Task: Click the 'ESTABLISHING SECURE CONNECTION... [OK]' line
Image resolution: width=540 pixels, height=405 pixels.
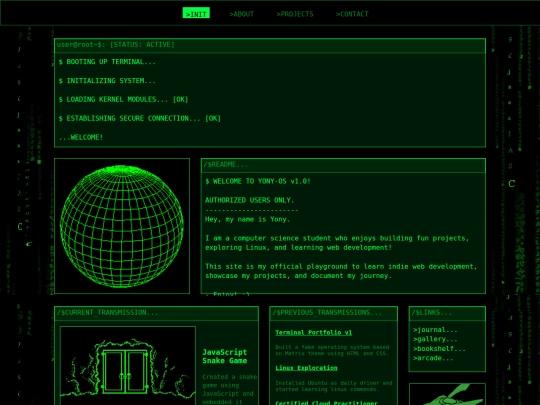Action: point(139,118)
